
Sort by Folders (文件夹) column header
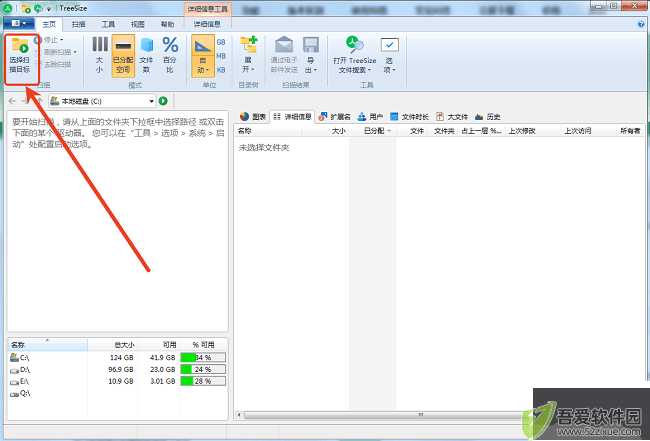click(442, 131)
